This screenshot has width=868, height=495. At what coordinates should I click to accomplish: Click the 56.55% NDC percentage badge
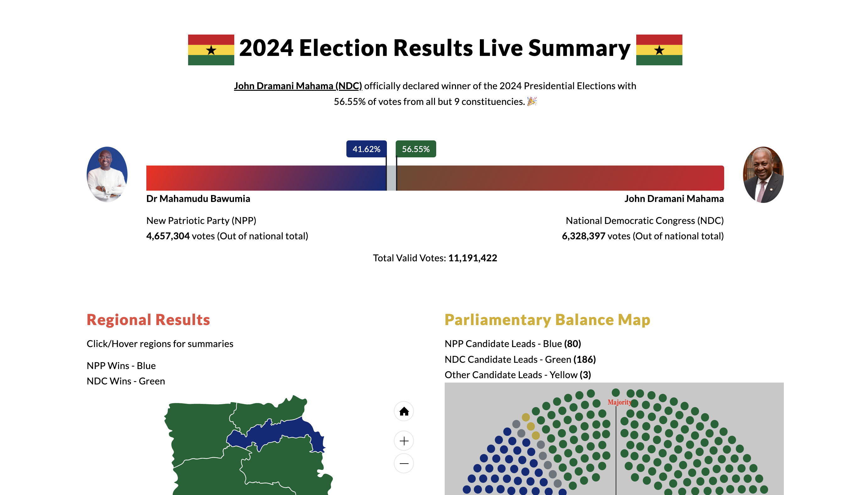415,149
